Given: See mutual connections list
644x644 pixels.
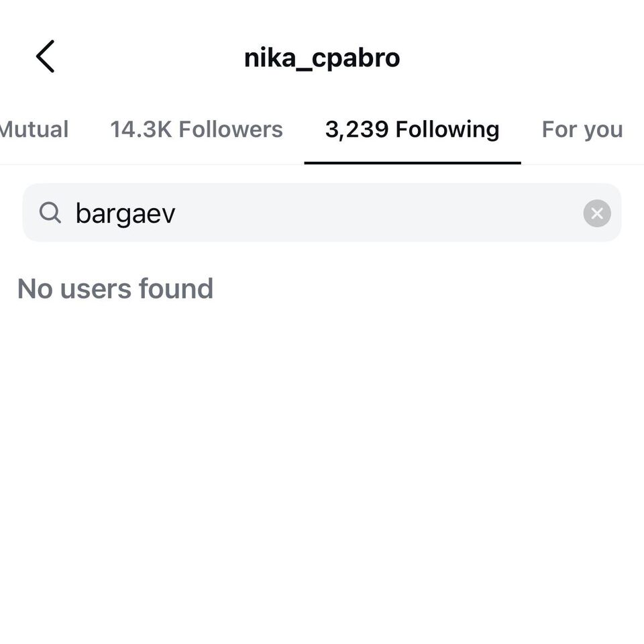Looking at the screenshot, I should click(34, 129).
